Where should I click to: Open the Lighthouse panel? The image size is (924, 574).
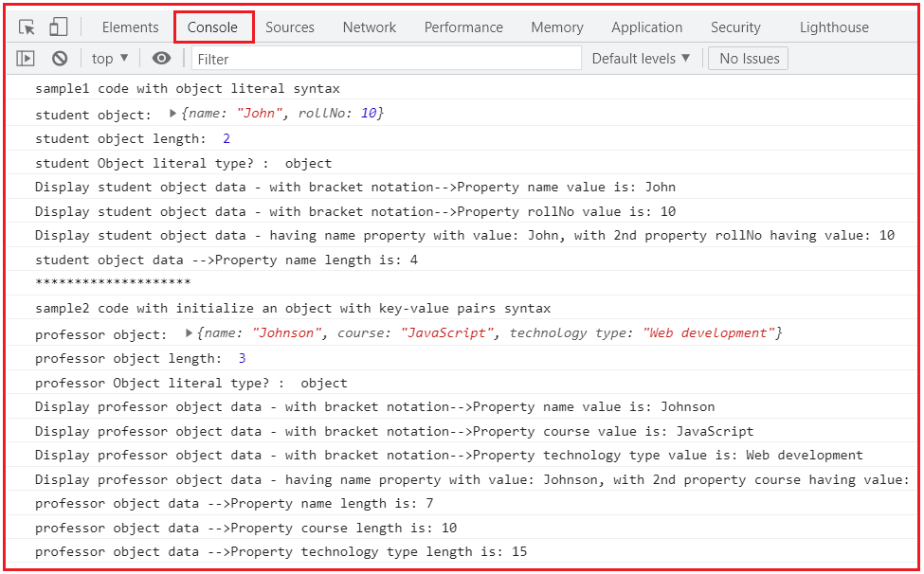click(x=833, y=27)
